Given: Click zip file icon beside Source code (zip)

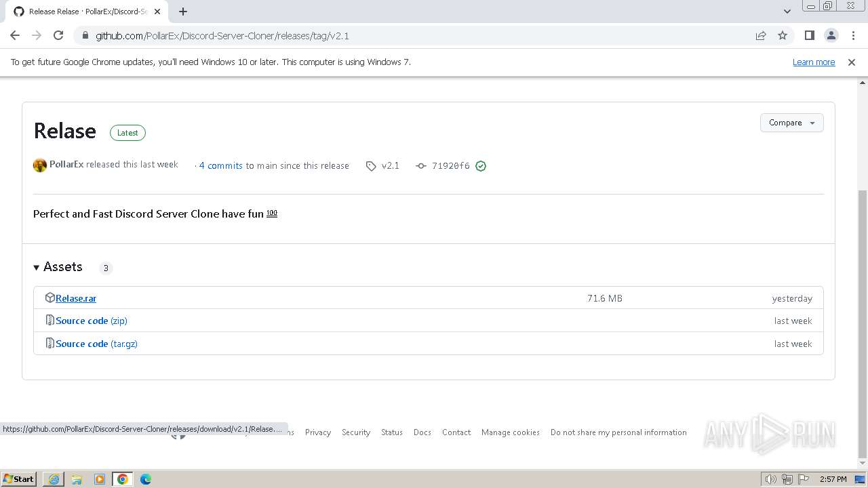Looking at the screenshot, I should 50,320.
